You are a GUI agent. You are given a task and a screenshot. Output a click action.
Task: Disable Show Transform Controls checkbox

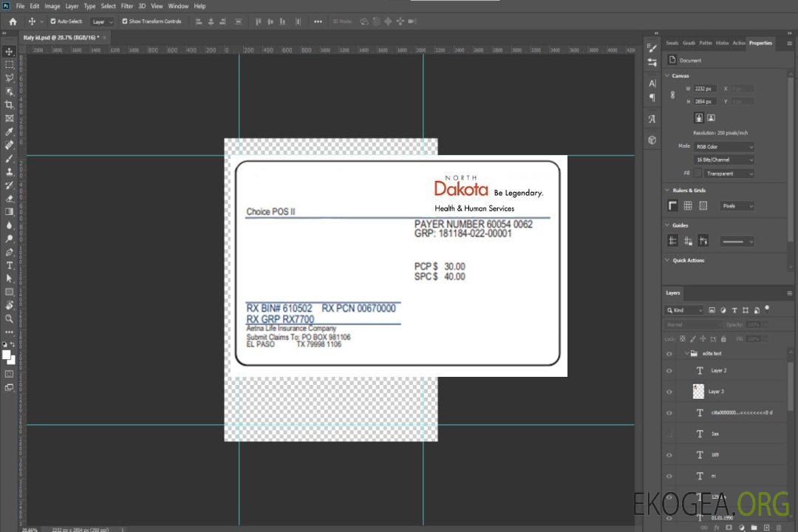point(125,21)
